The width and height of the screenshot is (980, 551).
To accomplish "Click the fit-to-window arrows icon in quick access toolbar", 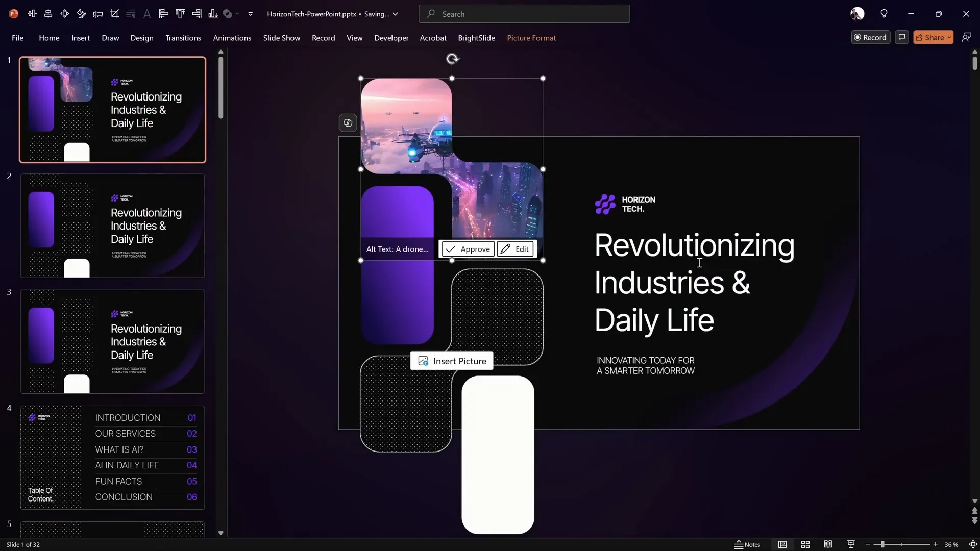I will 65,14.
